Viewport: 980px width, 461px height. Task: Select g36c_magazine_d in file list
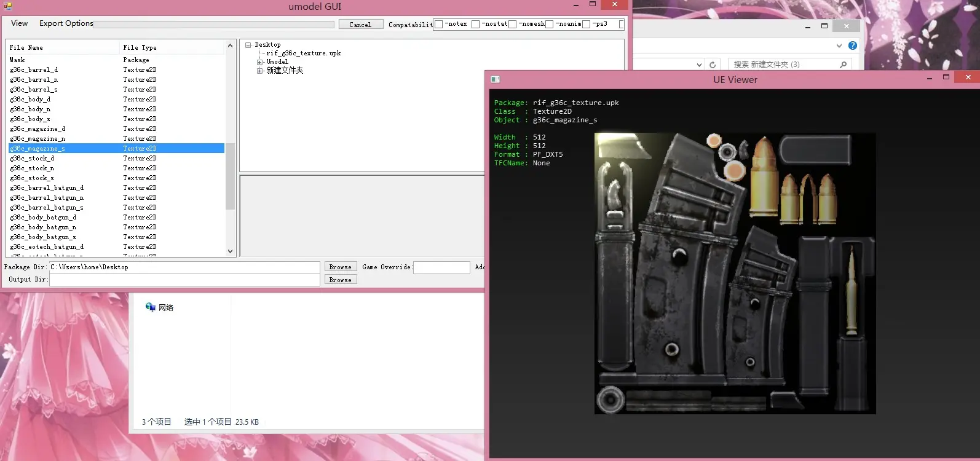(x=116, y=129)
